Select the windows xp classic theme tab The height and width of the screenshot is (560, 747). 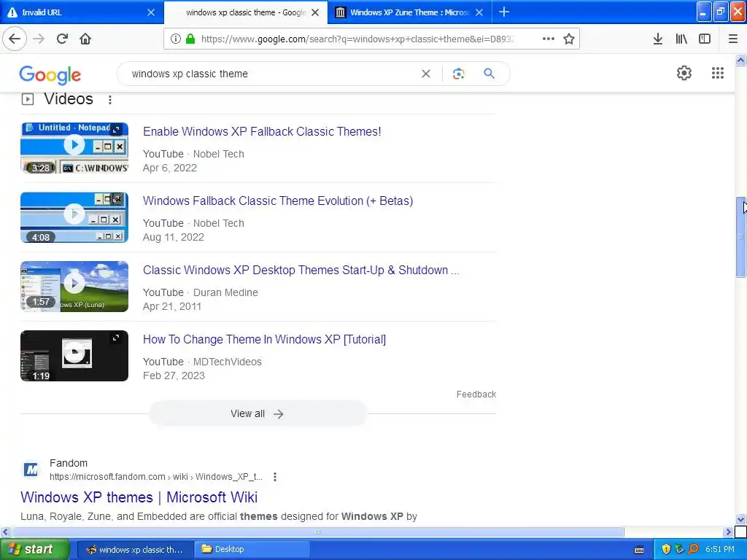(246, 12)
